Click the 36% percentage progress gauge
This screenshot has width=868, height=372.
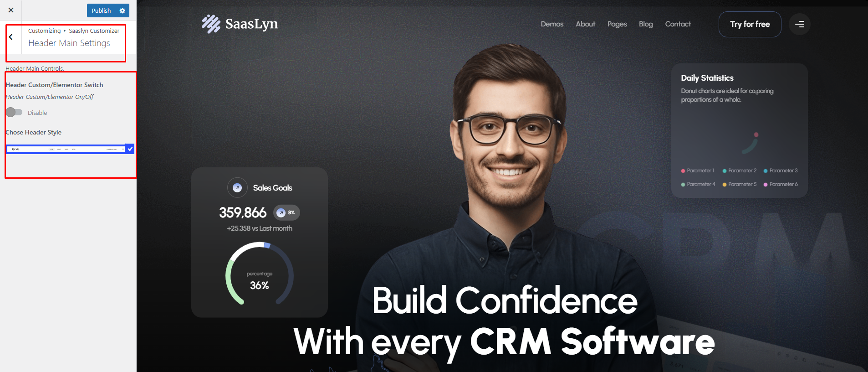tap(260, 274)
